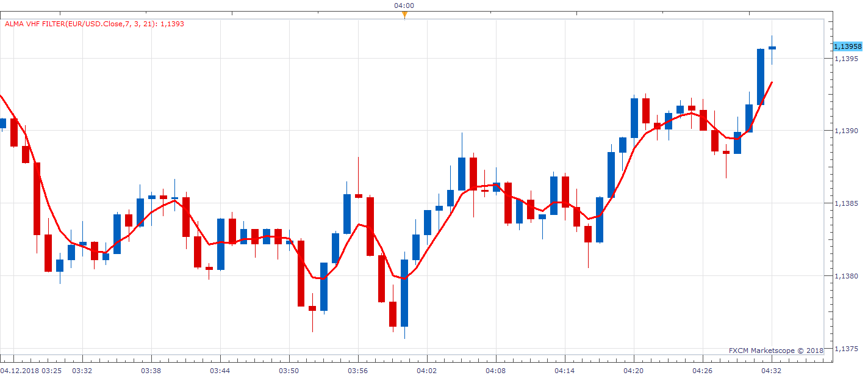Select the last small blue candle at 04:32
The width and height of the screenshot is (868, 378).
coord(772,48)
